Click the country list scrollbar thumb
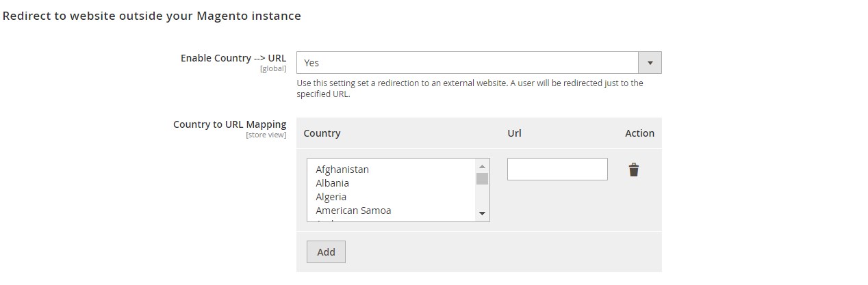 483,178
